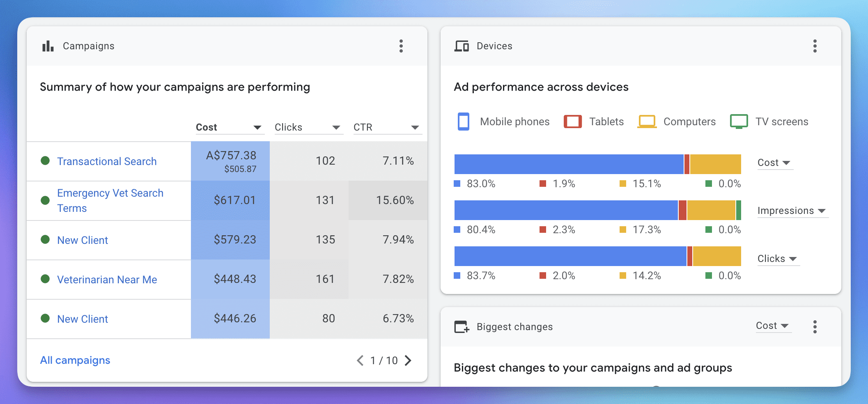Open the Devices card three-dot menu

click(x=815, y=46)
